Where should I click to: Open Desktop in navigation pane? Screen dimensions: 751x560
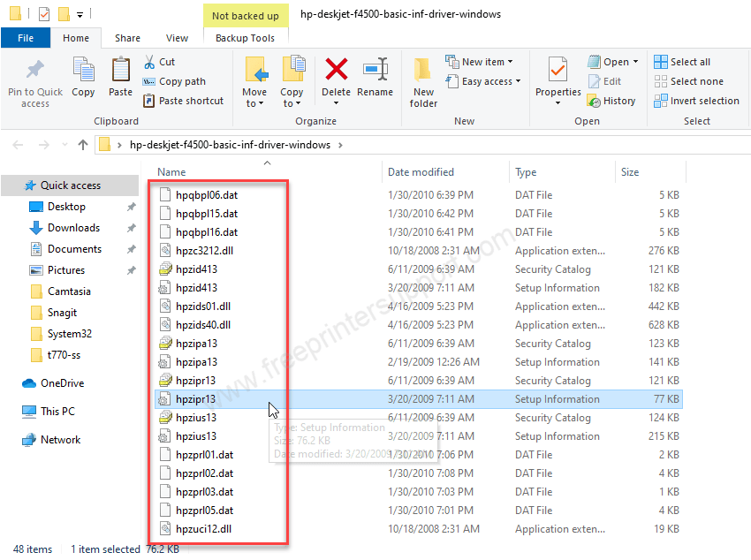[66, 207]
